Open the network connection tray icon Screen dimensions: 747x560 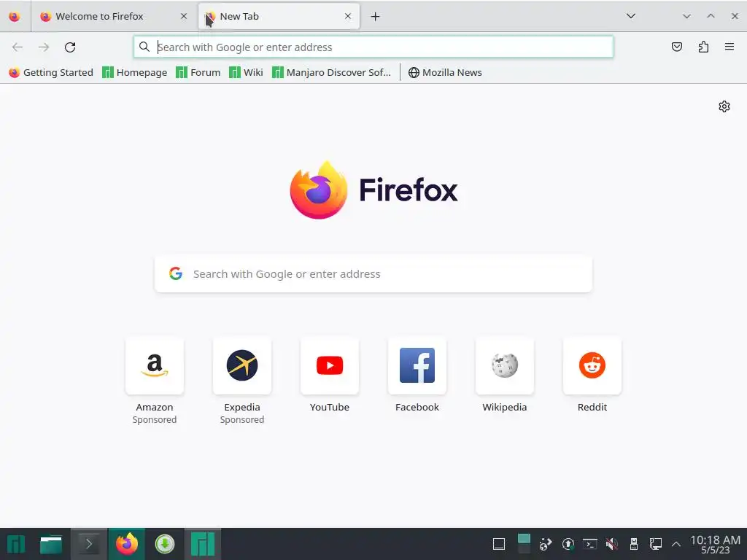point(656,544)
